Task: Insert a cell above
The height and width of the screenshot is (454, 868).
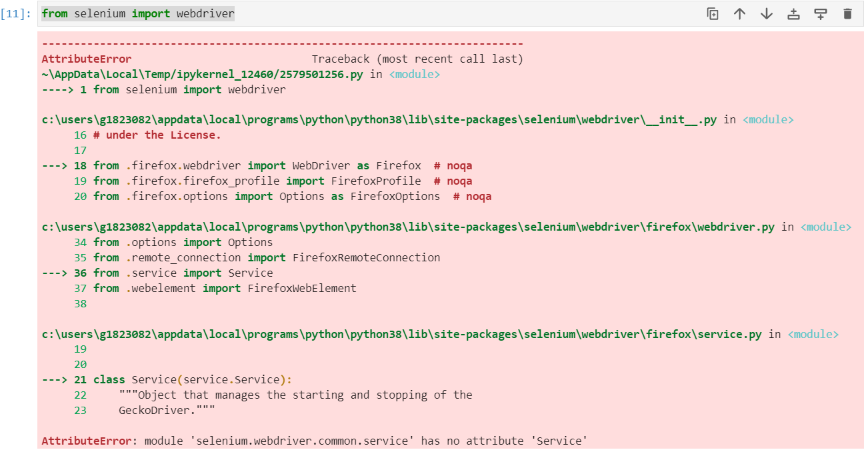Action: [x=793, y=14]
